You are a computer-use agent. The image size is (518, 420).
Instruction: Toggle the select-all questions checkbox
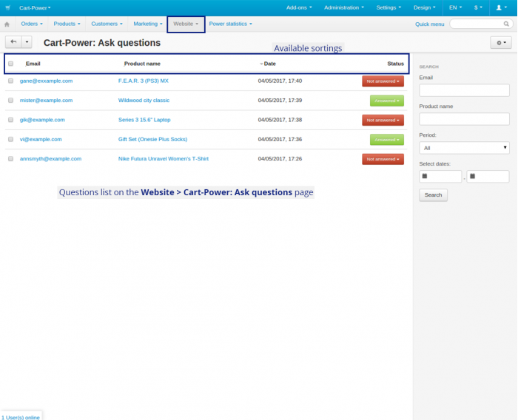(x=11, y=64)
